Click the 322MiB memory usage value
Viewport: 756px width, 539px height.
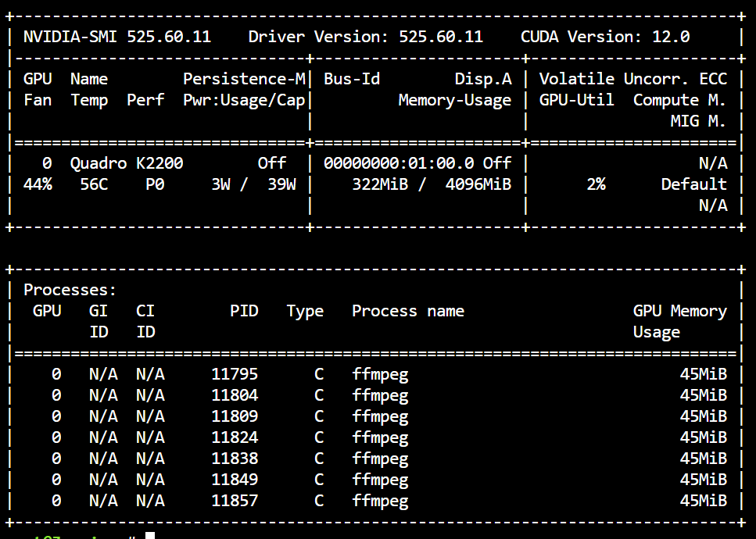(380, 184)
